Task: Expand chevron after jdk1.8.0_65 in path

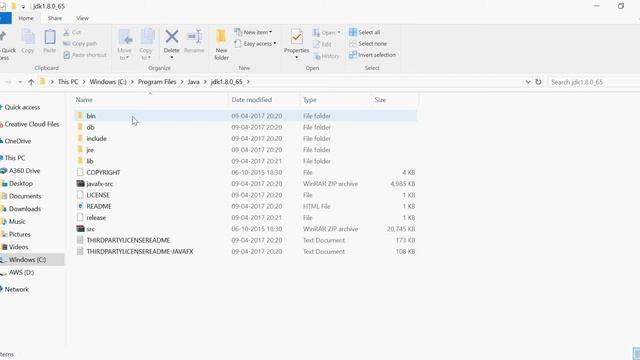Action: click(248, 82)
